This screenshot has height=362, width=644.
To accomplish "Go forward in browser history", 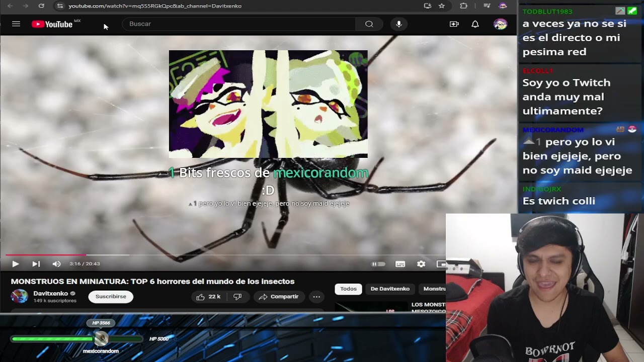I will coord(25,6).
